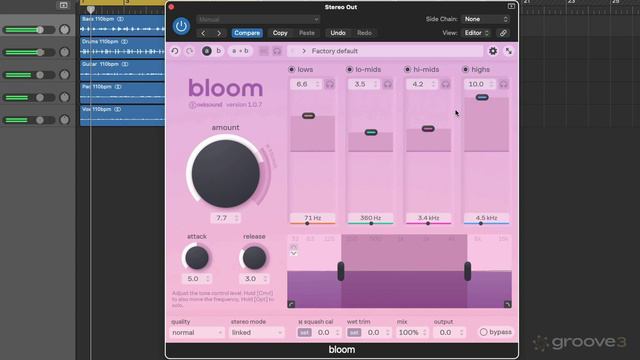Screen dimensions: 640x360
Task: Solo the highs band headphones icon
Action: [x=504, y=84]
